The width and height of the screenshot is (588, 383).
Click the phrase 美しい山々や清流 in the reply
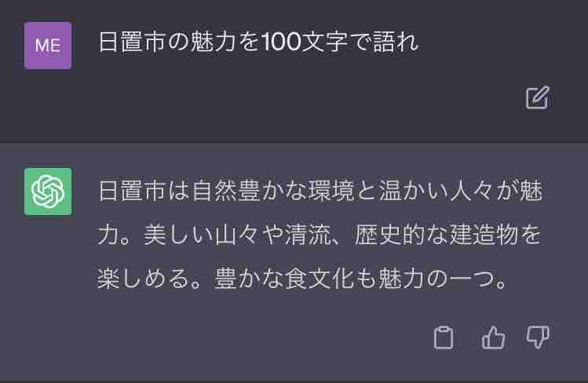point(237,235)
